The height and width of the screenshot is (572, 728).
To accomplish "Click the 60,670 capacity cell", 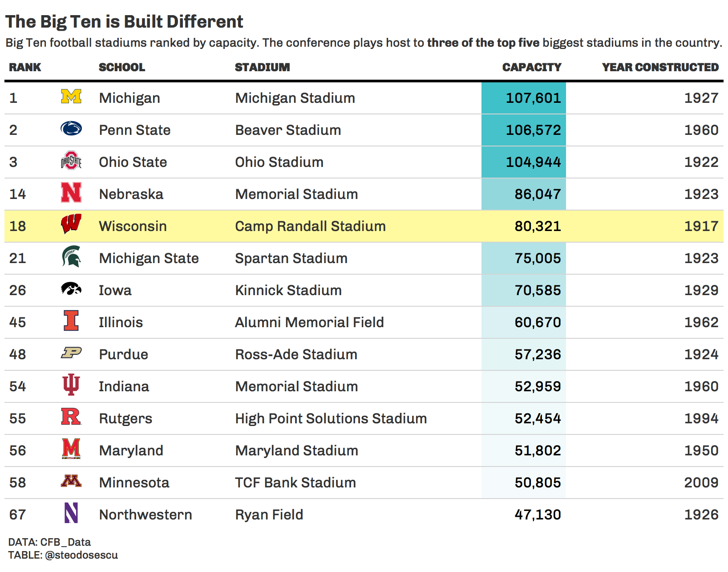I will pyautogui.click(x=524, y=322).
